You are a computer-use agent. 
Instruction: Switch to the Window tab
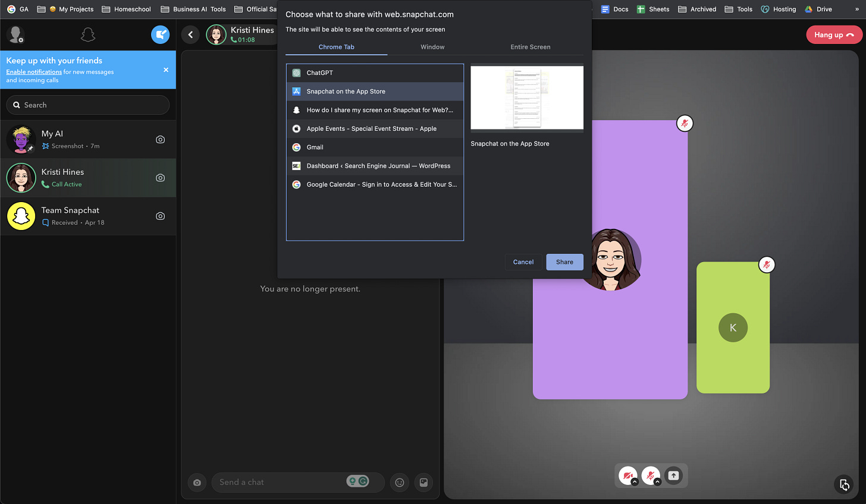coord(432,47)
